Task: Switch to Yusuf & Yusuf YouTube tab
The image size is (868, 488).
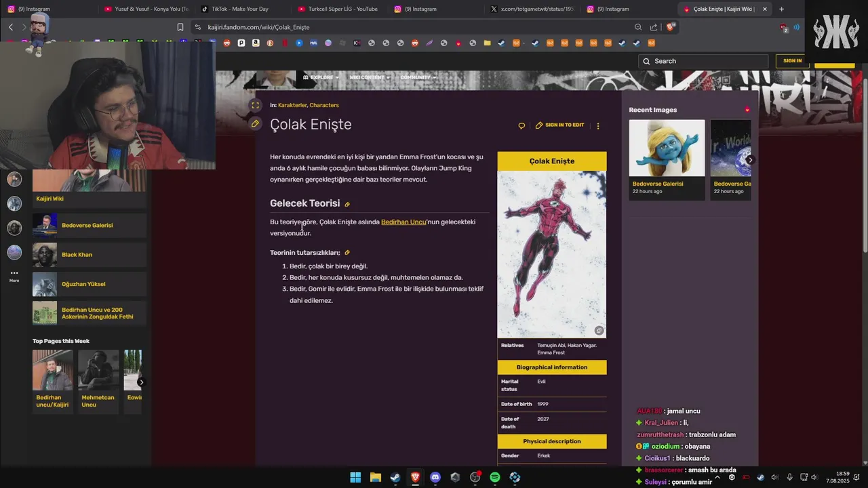Action: pos(145,9)
